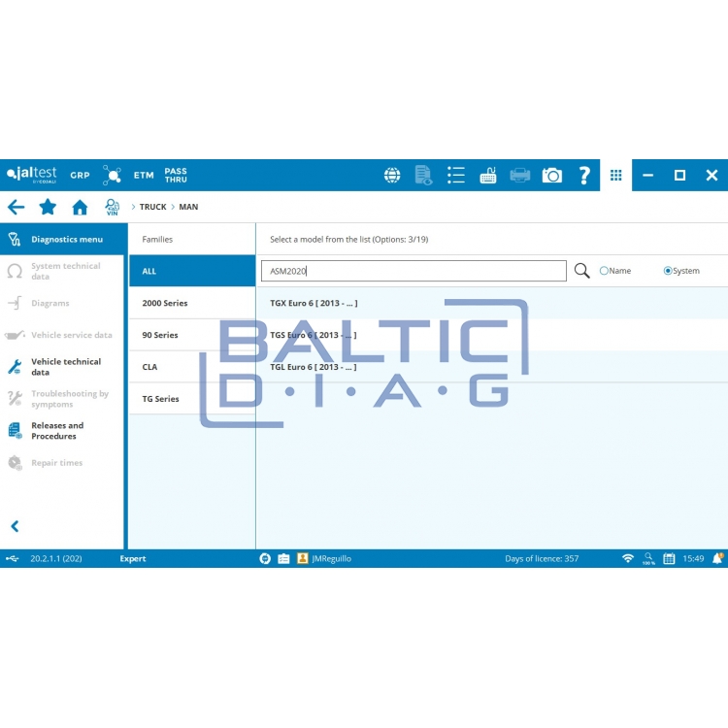Click the virtual keyboard icon
The height and width of the screenshot is (728, 728).
[488, 175]
